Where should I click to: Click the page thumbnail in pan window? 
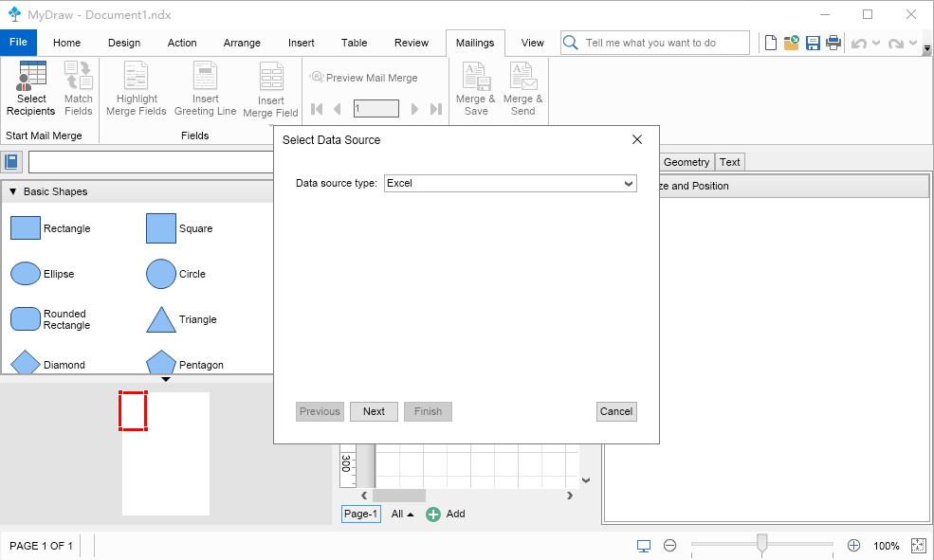click(x=166, y=454)
